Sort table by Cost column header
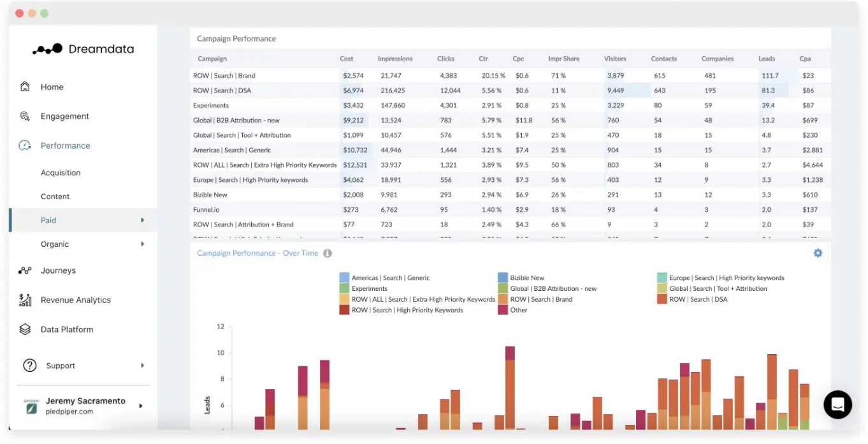Viewport: 868px width, 444px height. point(346,59)
